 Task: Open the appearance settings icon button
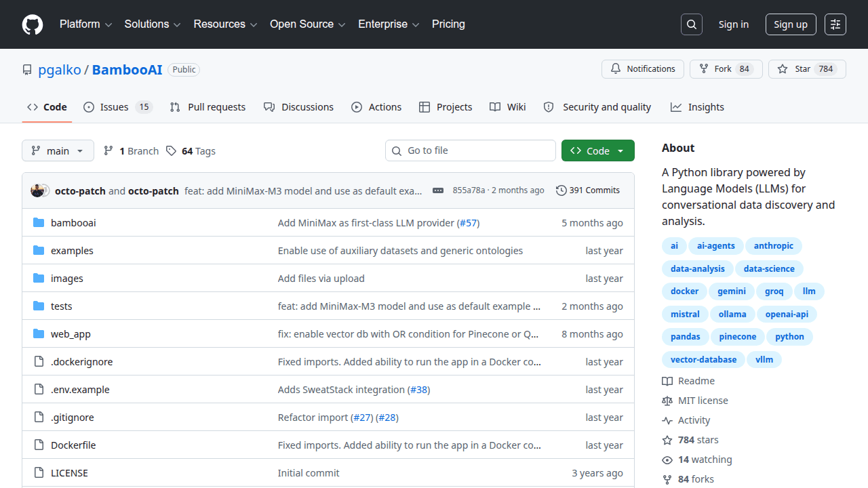pos(835,24)
